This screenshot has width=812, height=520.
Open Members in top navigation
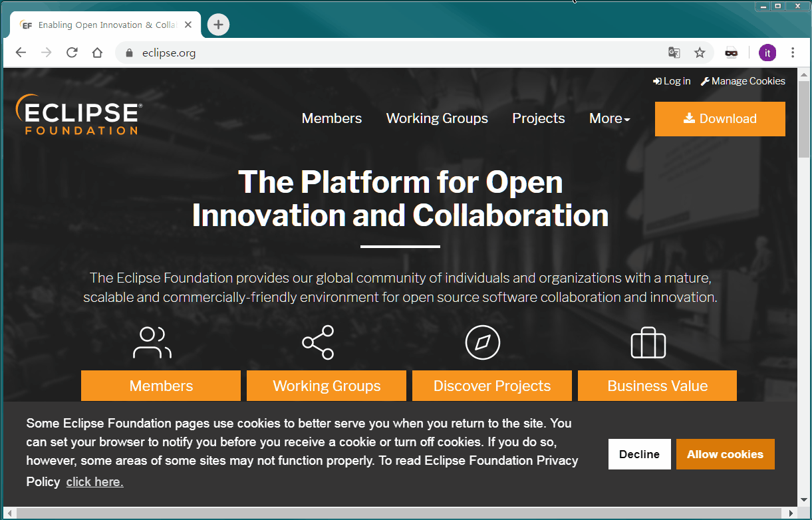coord(332,118)
